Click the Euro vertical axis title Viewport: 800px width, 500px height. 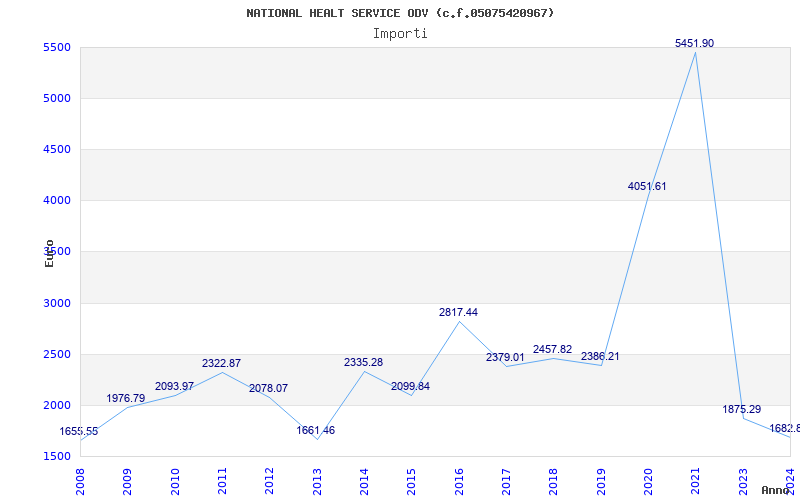[x=49, y=254]
